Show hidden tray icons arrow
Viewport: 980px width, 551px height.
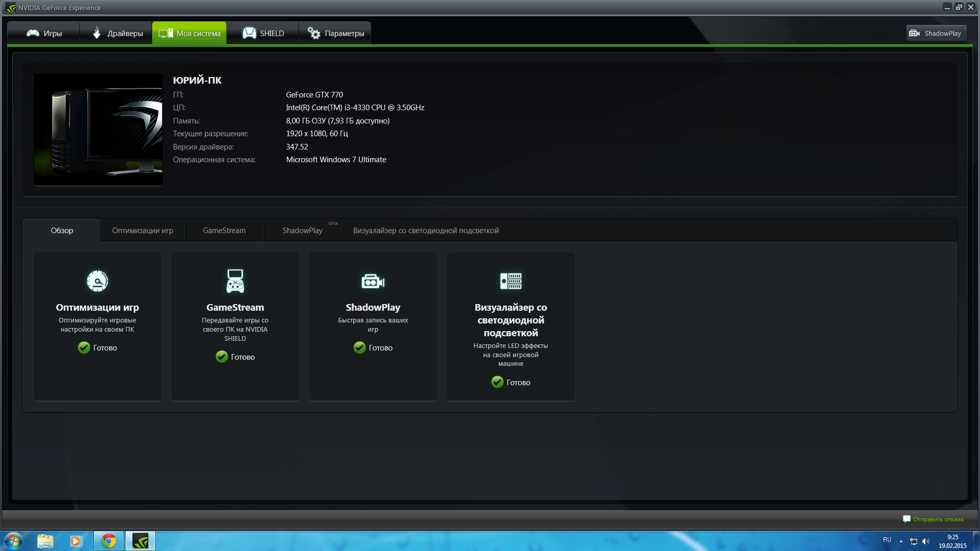point(901,541)
